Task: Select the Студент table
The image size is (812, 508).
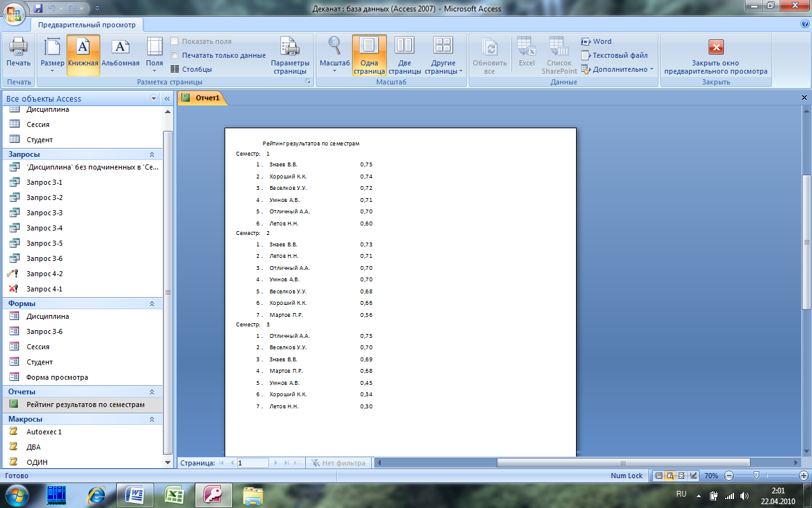Action: pos(82,140)
